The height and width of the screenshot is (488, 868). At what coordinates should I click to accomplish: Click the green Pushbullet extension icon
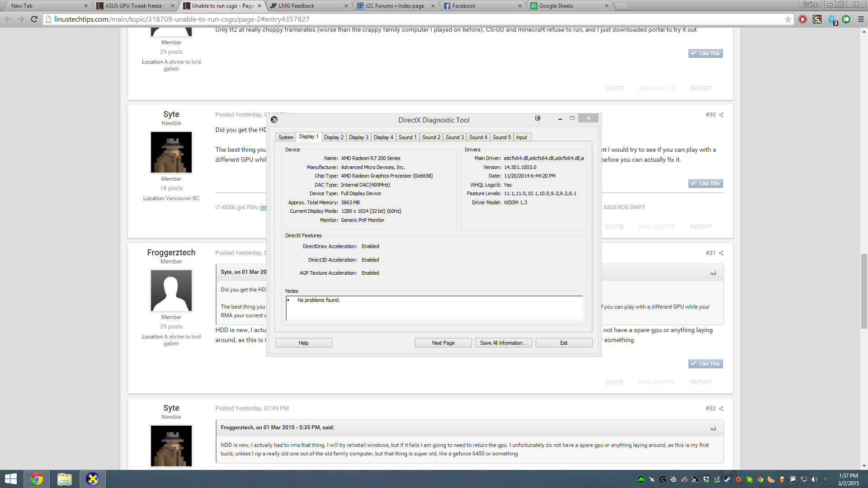(x=846, y=19)
